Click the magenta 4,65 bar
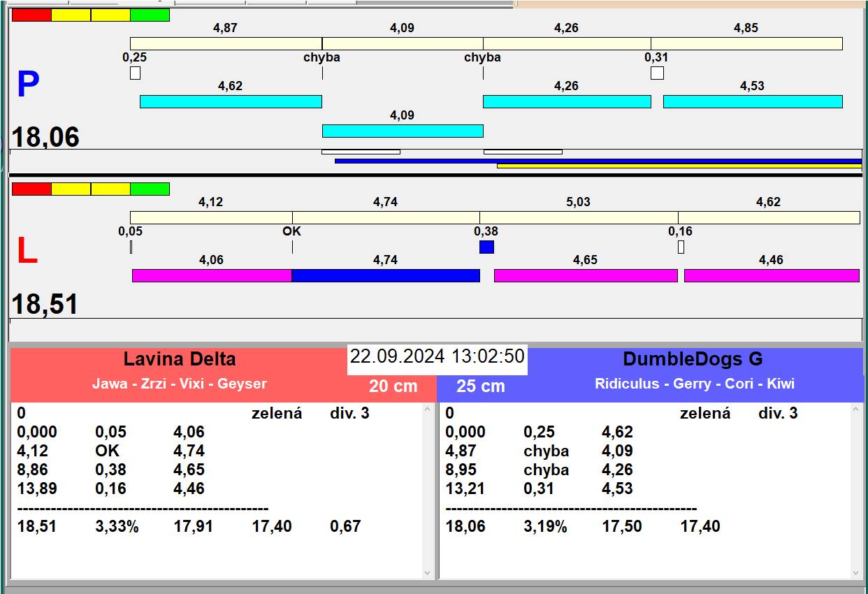The image size is (868, 594). (x=586, y=275)
